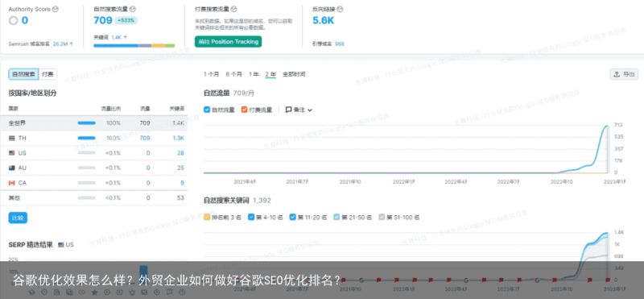Screen dimensions: 644x299
Task: Toggle the 排名前 3 名 checkbox
Action: pos(207,217)
